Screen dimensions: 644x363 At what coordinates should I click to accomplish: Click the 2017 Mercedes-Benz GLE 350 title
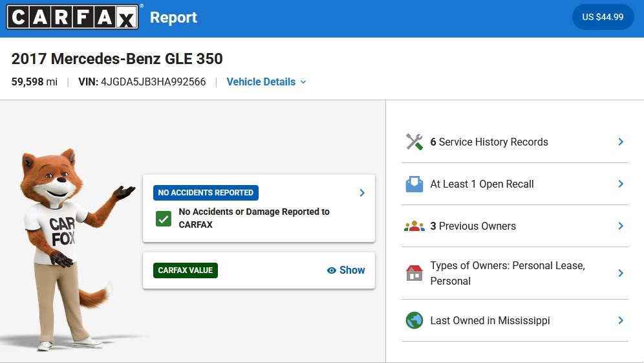tap(117, 59)
